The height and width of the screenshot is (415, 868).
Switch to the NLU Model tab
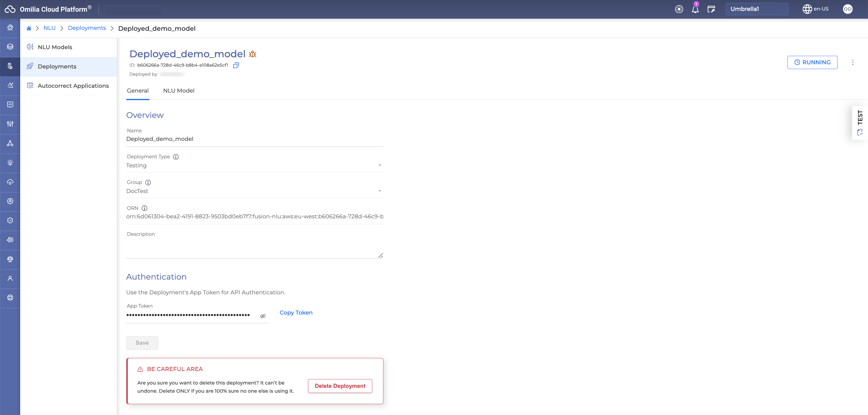(x=179, y=91)
